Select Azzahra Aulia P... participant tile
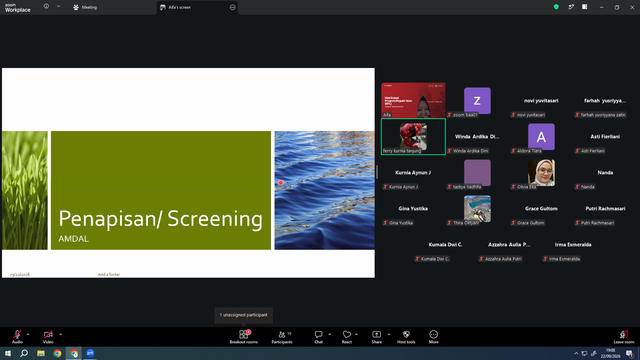This screenshot has height=360, width=640. tap(509, 245)
